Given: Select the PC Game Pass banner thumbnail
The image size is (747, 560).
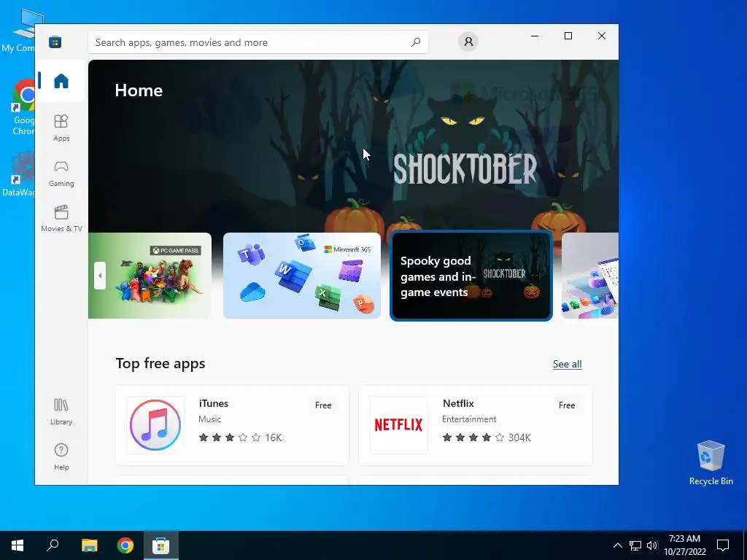Looking at the screenshot, I should click(150, 275).
